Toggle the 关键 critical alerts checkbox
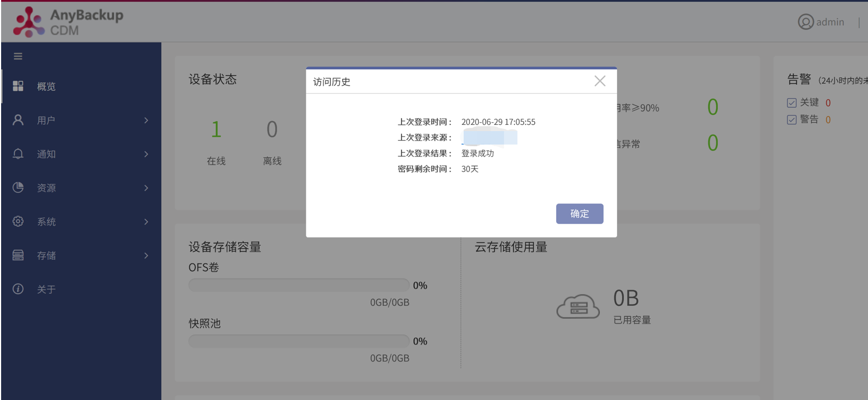The width and height of the screenshot is (868, 400). [792, 102]
